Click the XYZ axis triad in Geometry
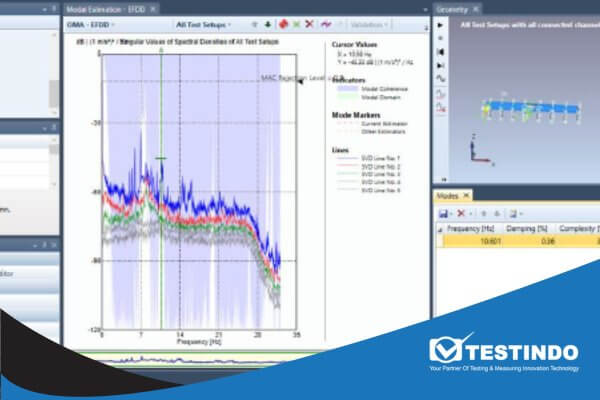This screenshot has width=600, height=400. [481, 151]
